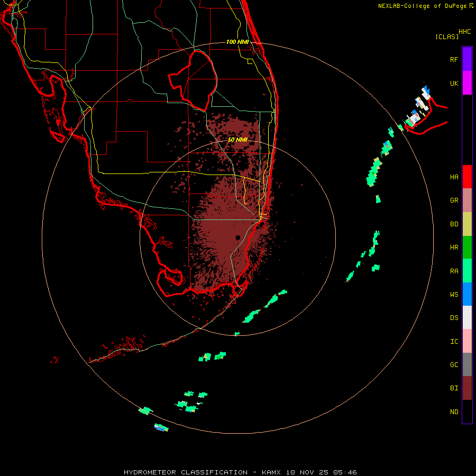Click the "GC" ground clutter label

(454, 365)
